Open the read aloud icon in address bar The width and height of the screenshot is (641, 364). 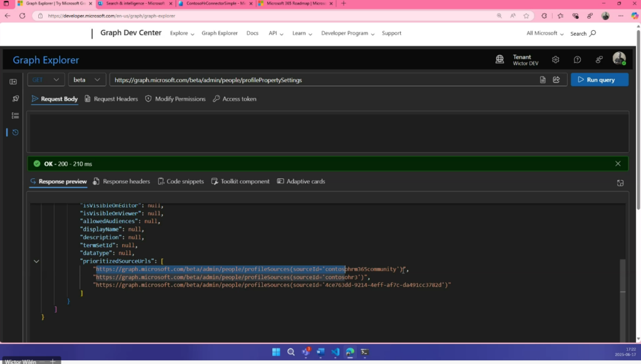pos(513,16)
